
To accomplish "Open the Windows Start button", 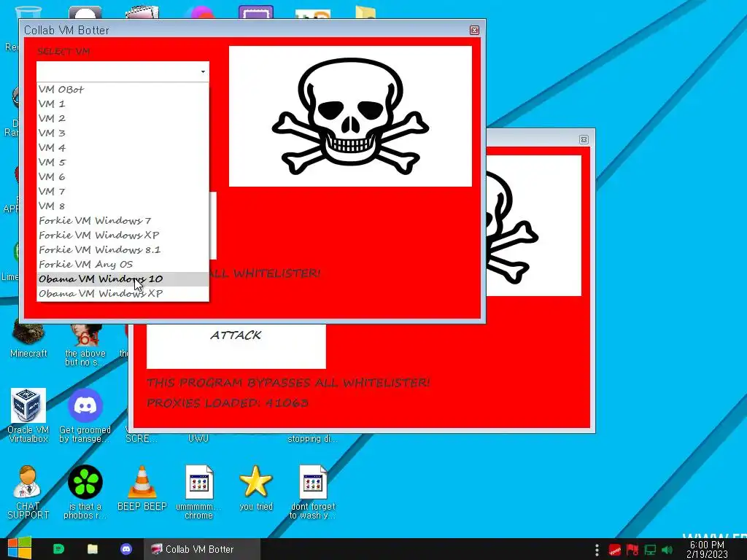I will (x=19, y=548).
